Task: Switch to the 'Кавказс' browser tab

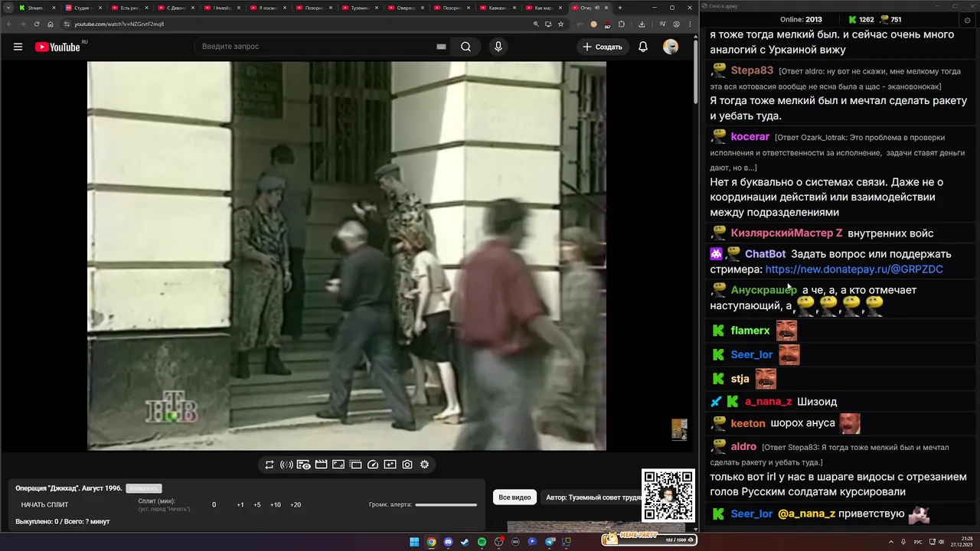Action: [x=498, y=8]
